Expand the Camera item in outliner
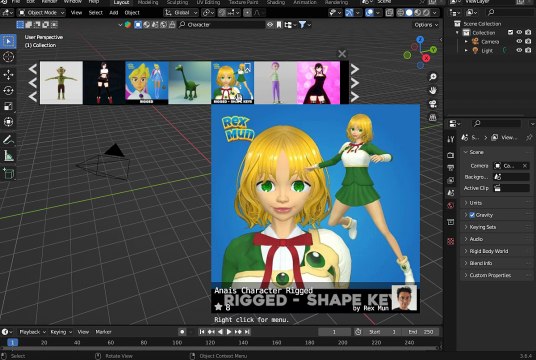The width and height of the screenshot is (536, 360). click(466, 41)
